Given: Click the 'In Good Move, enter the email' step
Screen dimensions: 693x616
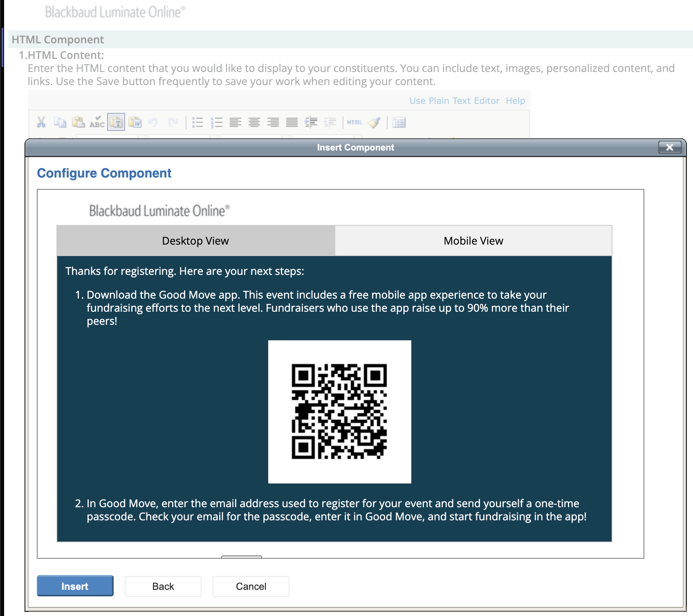Looking at the screenshot, I should (x=331, y=510).
